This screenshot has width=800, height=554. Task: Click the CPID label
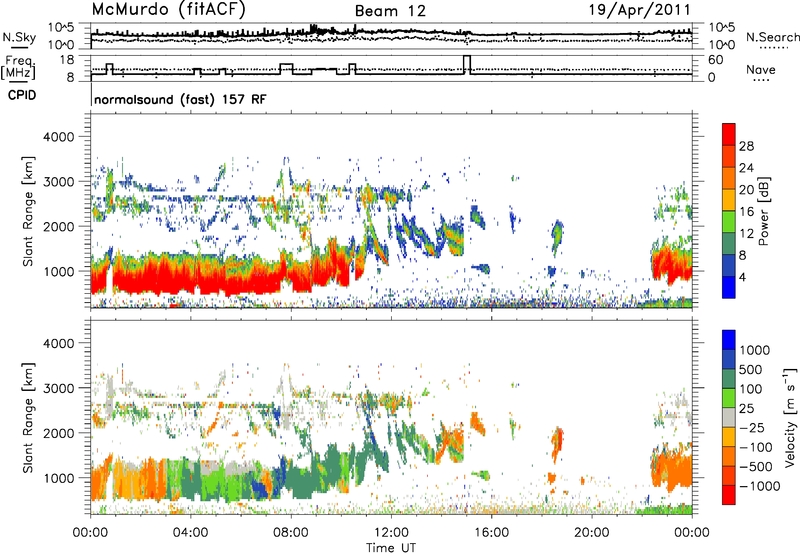[22, 95]
